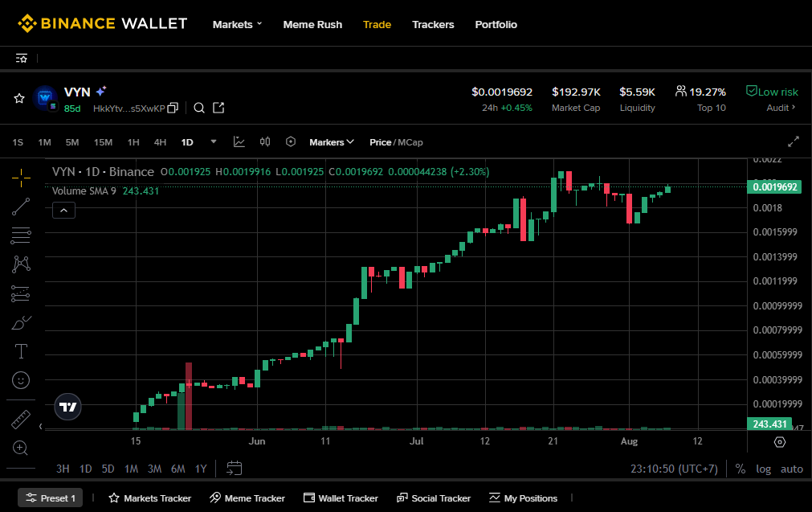This screenshot has height=512, width=812.
Task: Open the Portfolio page
Action: pos(496,24)
